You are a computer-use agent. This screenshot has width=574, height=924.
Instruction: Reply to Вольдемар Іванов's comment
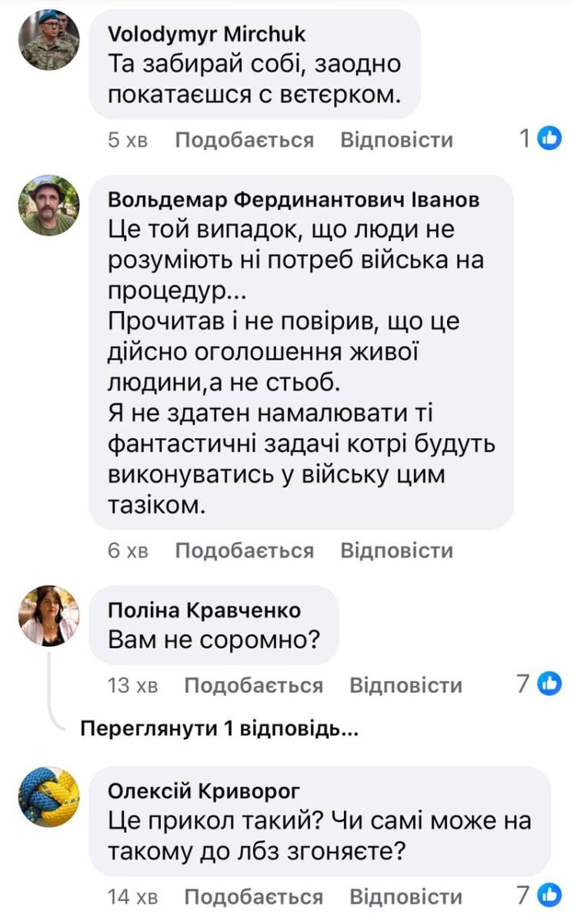click(397, 551)
